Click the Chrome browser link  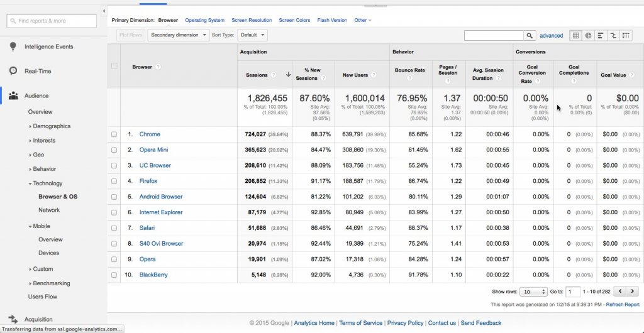(x=150, y=134)
